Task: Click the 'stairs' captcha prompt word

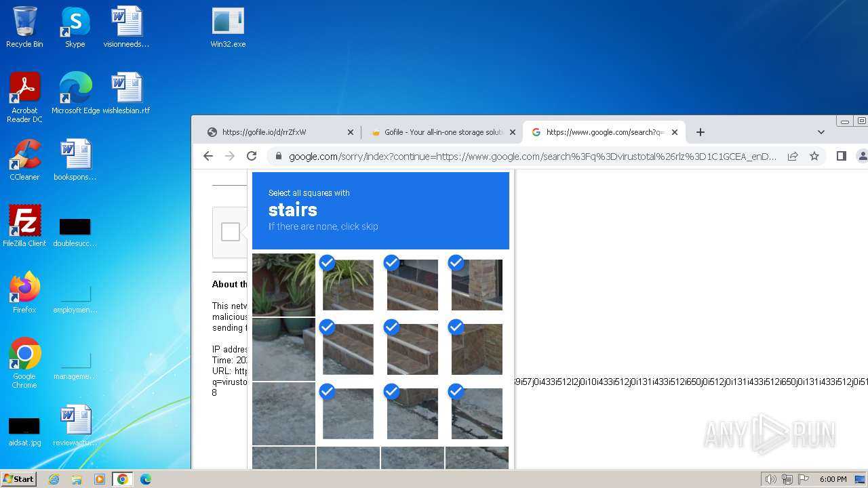Action: pos(293,209)
